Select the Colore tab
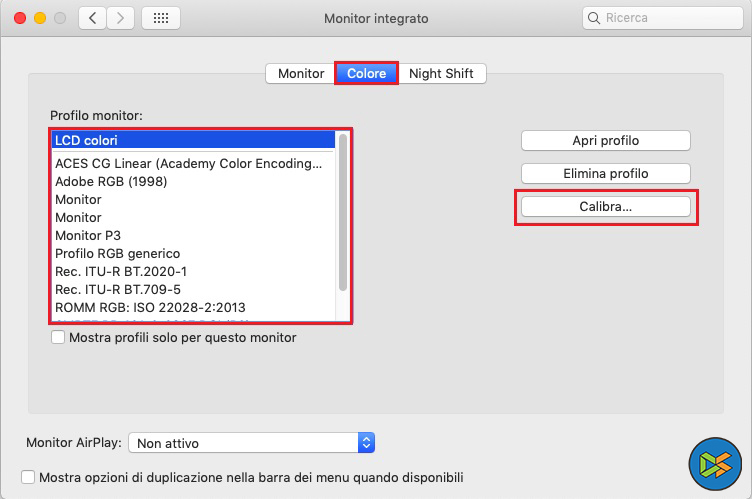The width and height of the screenshot is (752, 499). pos(366,74)
